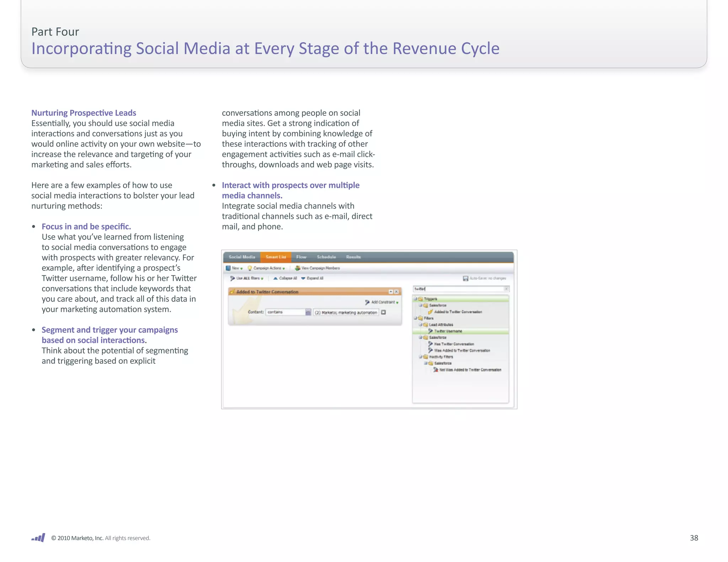
Task: Click the Campaign Actions lightbulb icon
Action: [x=250, y=268]
